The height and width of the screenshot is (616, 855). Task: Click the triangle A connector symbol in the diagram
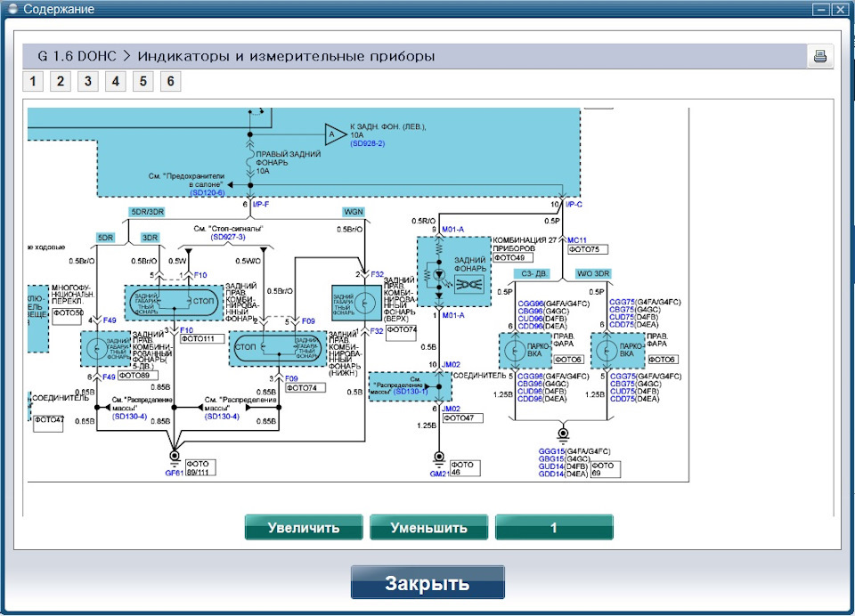click(x=334, y=134)
